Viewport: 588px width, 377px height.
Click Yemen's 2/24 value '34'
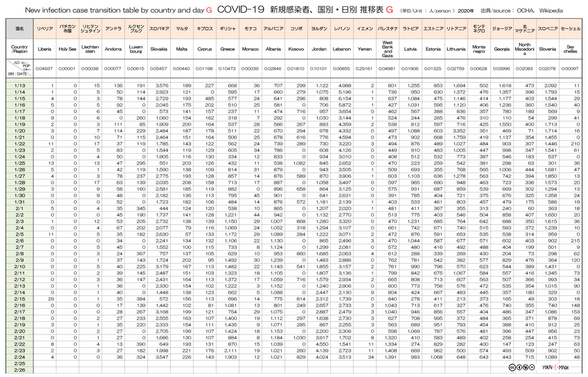[x=370, y=357]
